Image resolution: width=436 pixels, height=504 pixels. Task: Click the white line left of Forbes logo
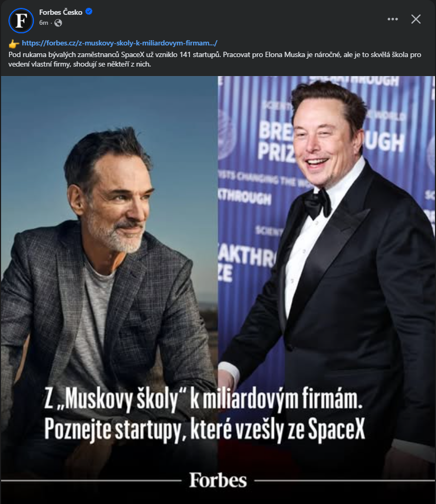91,481
